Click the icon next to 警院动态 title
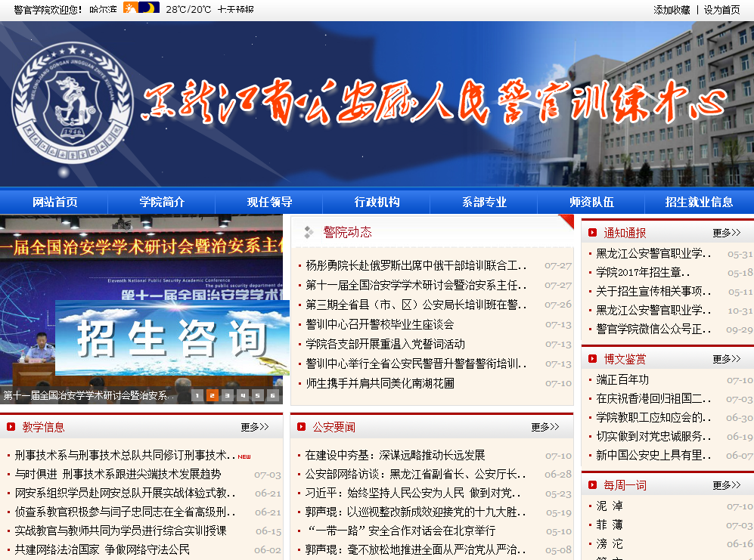The width and height of the screenshot is (754, 560). pyautogui.click(x=309, y=232)
